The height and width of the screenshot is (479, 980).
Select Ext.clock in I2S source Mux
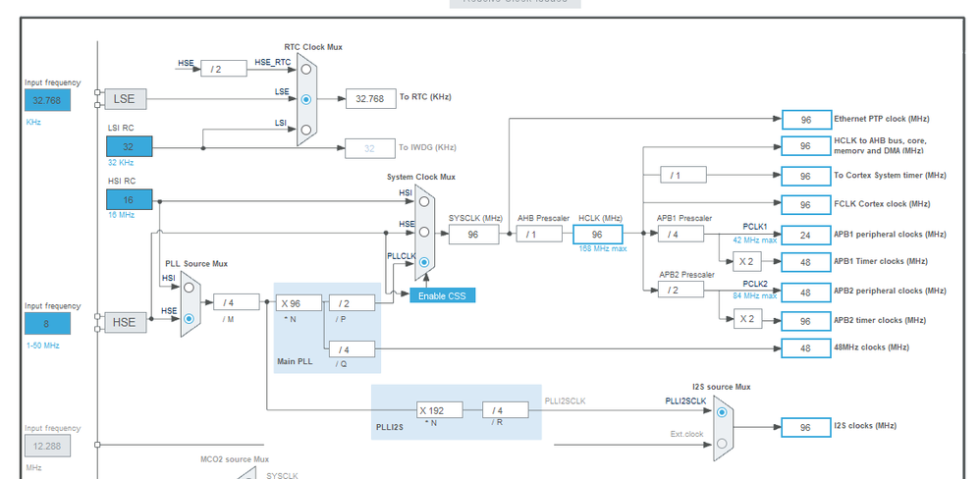722,443
